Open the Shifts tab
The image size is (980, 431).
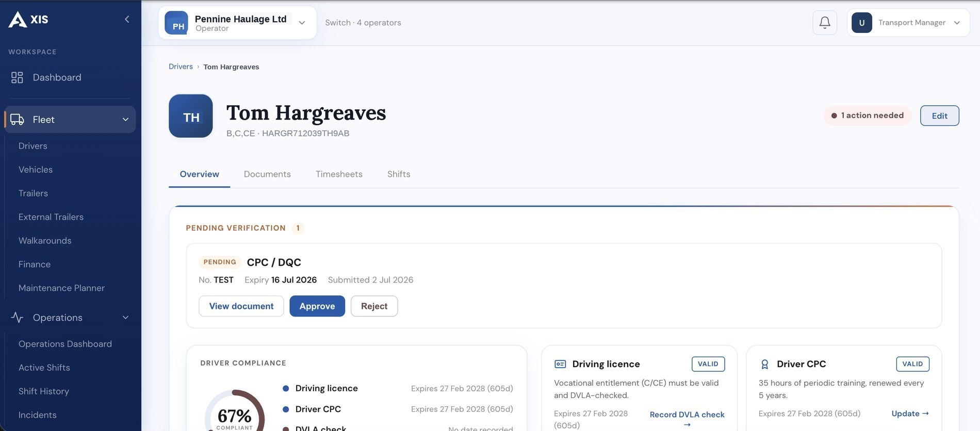coord(399,174)
